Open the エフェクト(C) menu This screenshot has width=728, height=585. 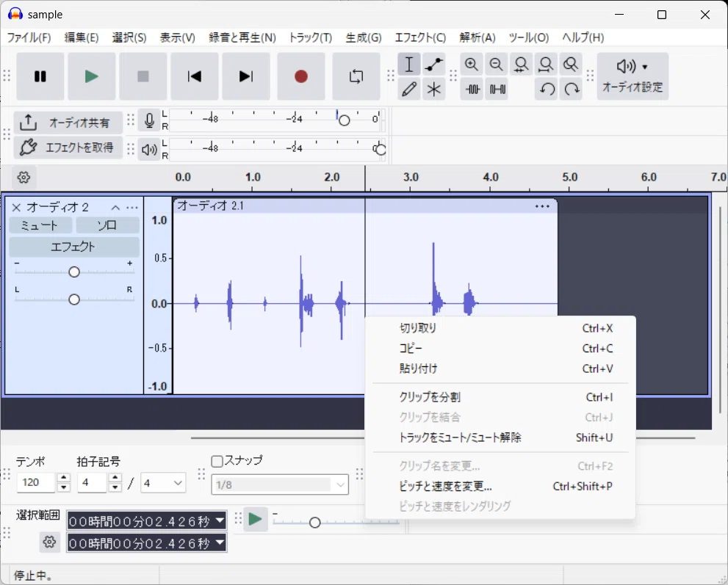420,37
